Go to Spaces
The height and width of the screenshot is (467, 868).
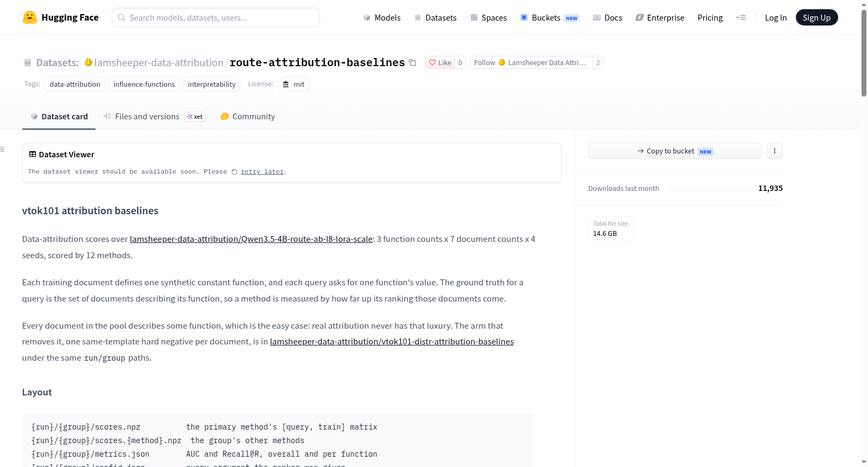click(489, 17)
